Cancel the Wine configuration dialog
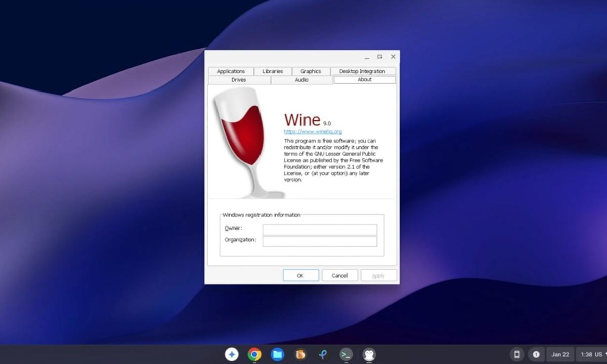This screenshot has width=607, height=364. (x=339, y=275)
